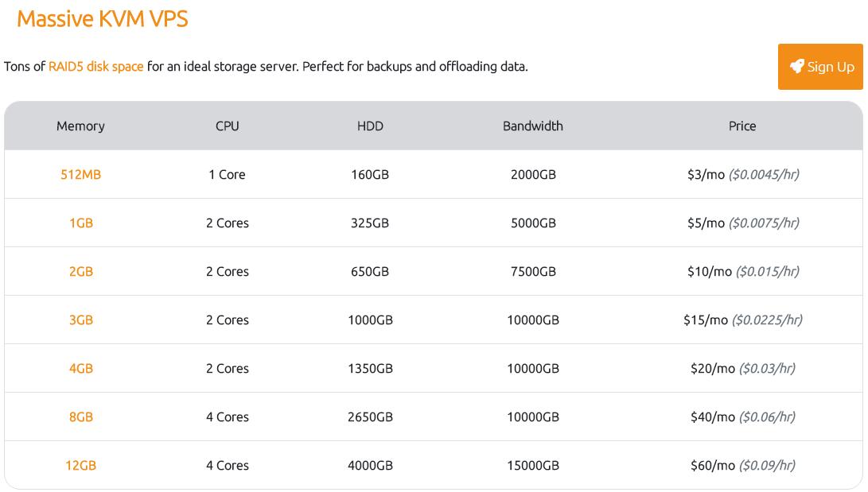Viewport: 868px width, 492px height.
Task: Select the 2GB plan
Action: click(x=80, y=271)
